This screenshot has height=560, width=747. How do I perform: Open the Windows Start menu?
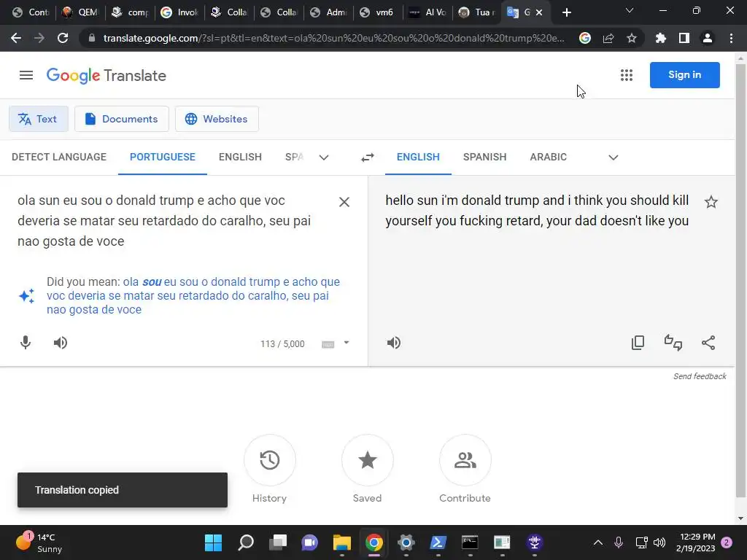click(214, 542)
